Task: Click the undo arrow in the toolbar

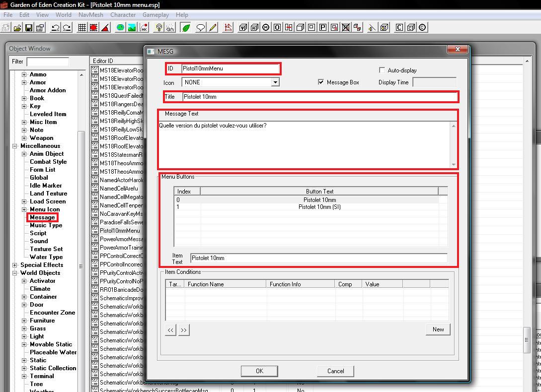Action: [55, 28]
